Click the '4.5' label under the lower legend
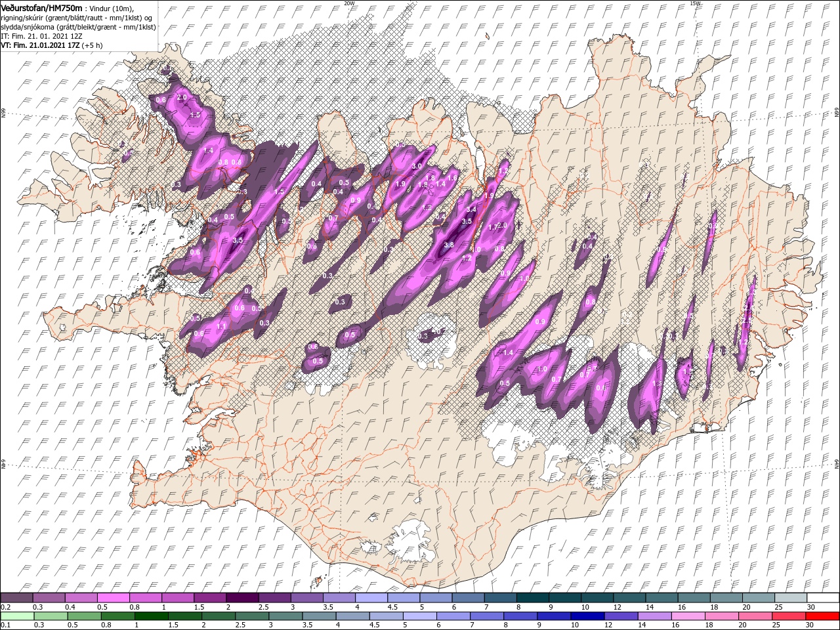 coord(375,625)
